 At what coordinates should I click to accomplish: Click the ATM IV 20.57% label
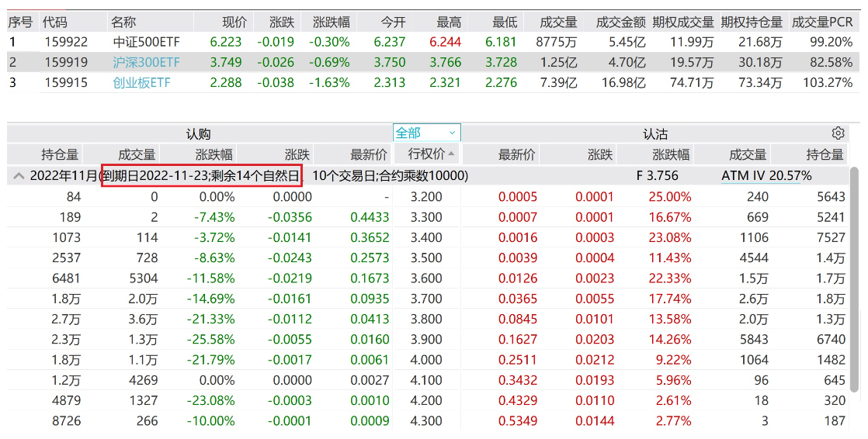click(x=766, y=176)
